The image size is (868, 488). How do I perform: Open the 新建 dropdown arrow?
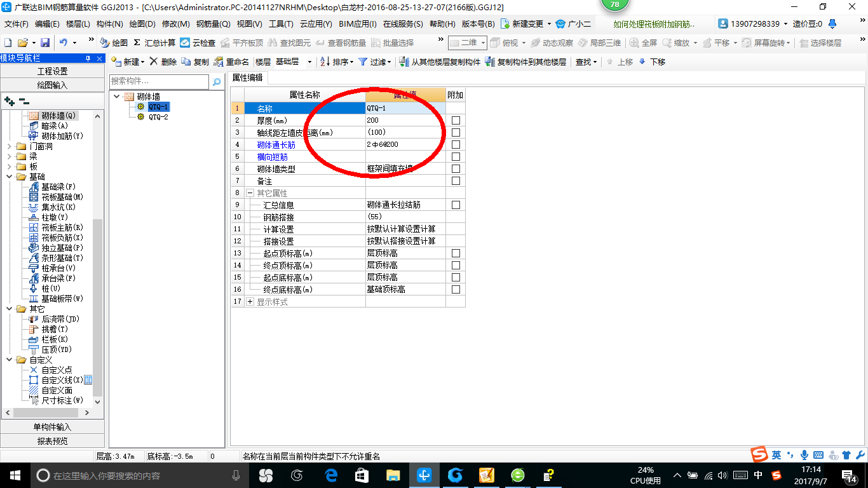(x=143, y=62)
